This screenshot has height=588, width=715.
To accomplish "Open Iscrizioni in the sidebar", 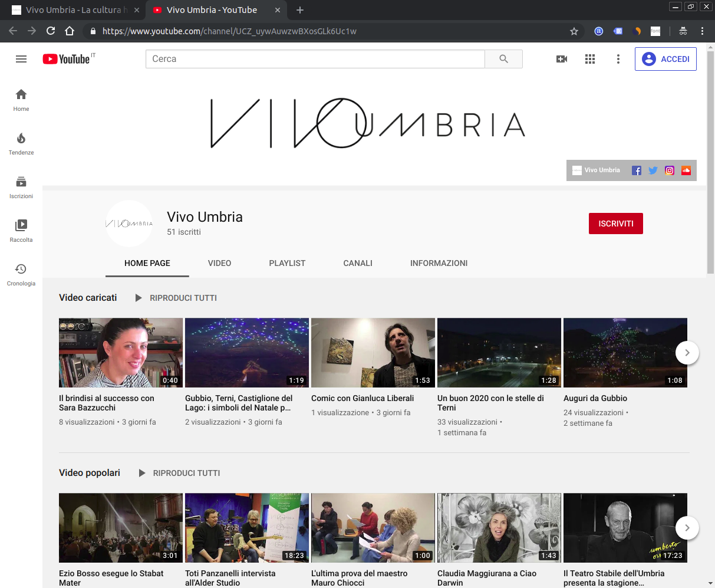I will tap(21, 187).
